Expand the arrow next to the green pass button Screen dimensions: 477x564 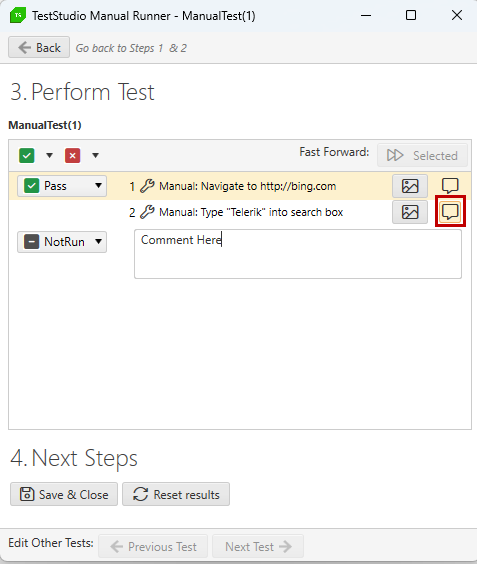coord(50,155)
